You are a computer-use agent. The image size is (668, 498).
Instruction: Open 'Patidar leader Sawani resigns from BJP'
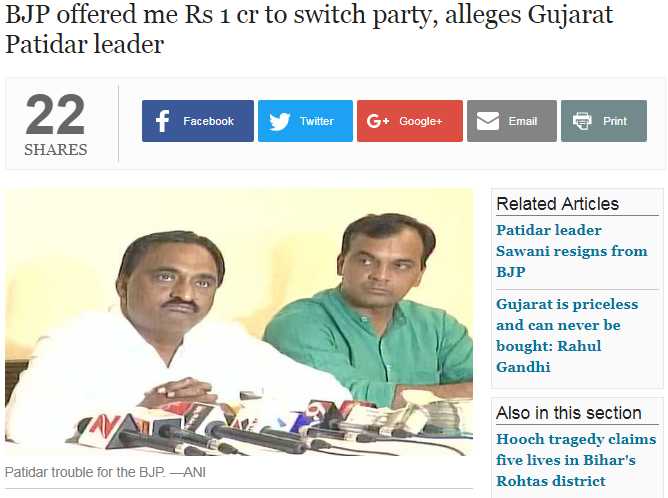572,251
